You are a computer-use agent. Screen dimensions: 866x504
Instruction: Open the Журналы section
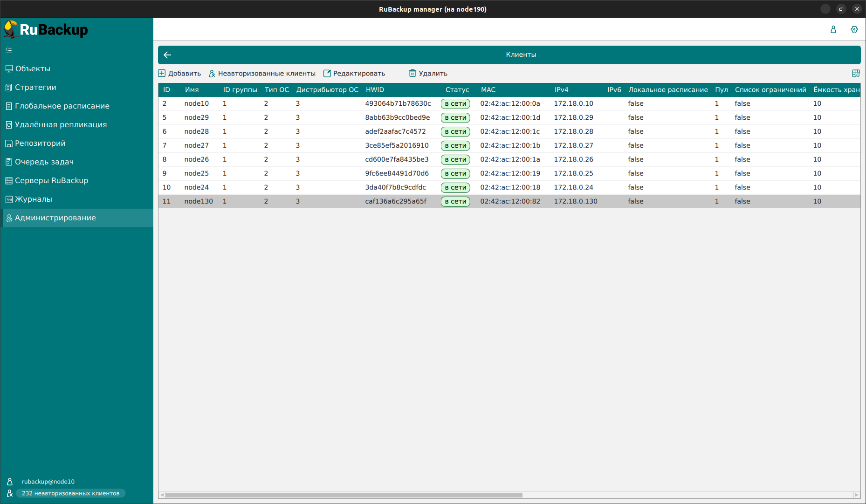(34, 199)
